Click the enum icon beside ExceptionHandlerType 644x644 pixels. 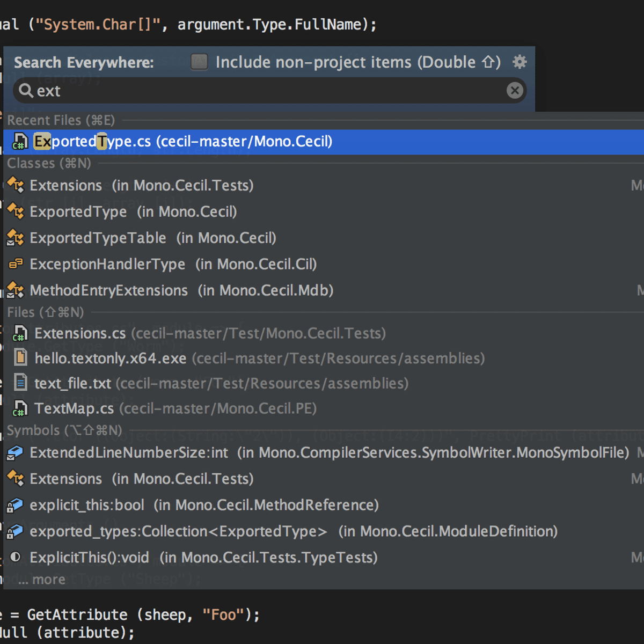15,264
